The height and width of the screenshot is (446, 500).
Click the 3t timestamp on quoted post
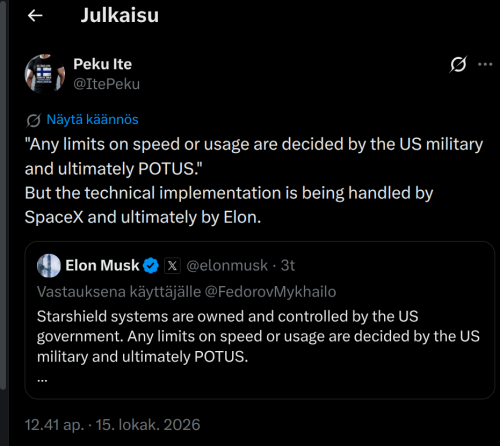(x=288, y=266)
